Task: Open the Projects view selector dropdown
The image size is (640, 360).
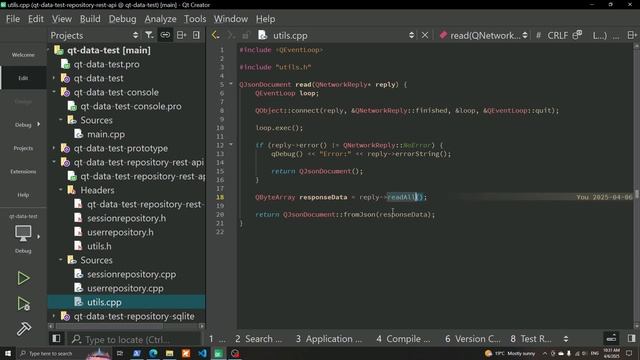Action: click(x=94, y=36)
